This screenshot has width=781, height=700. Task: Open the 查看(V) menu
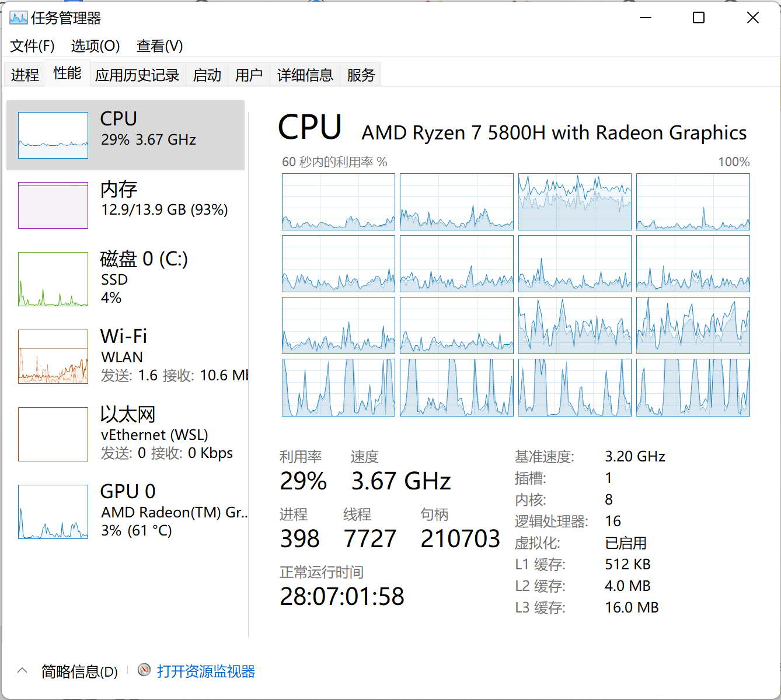pyautogui.click(x=159, y=46)
